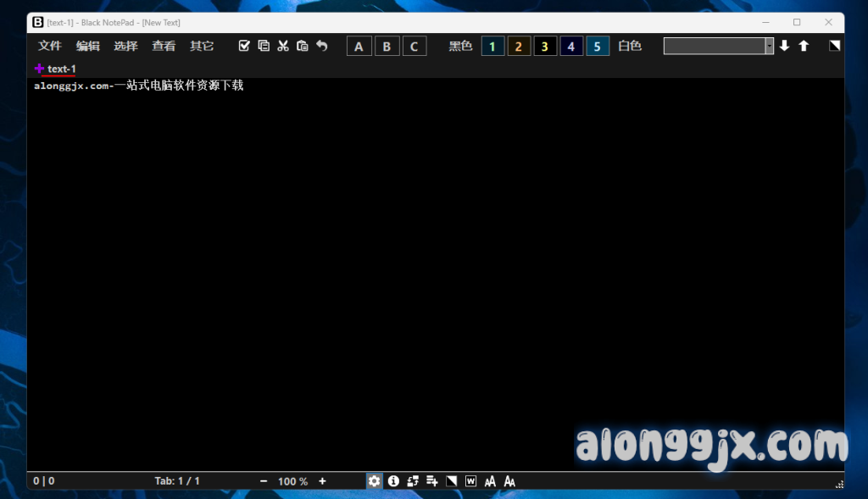Toggle word wrap W icon in status bar
The height and width of the screenshot is (499, 868).
click(470, 481)
